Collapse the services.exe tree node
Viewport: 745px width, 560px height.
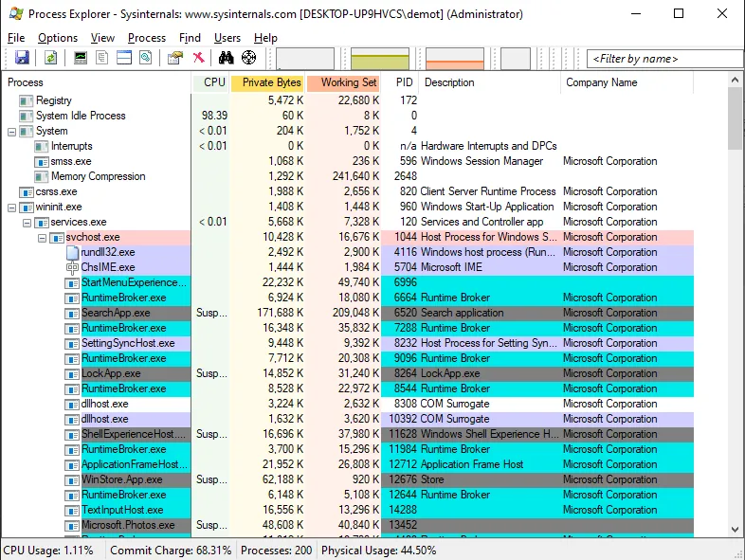click(27, 223)
